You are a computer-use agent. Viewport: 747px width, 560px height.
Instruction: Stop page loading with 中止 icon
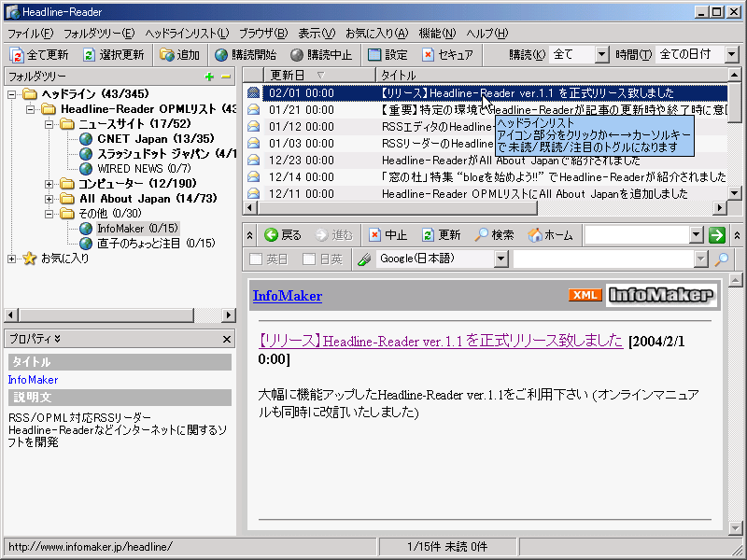pos(375,235)
